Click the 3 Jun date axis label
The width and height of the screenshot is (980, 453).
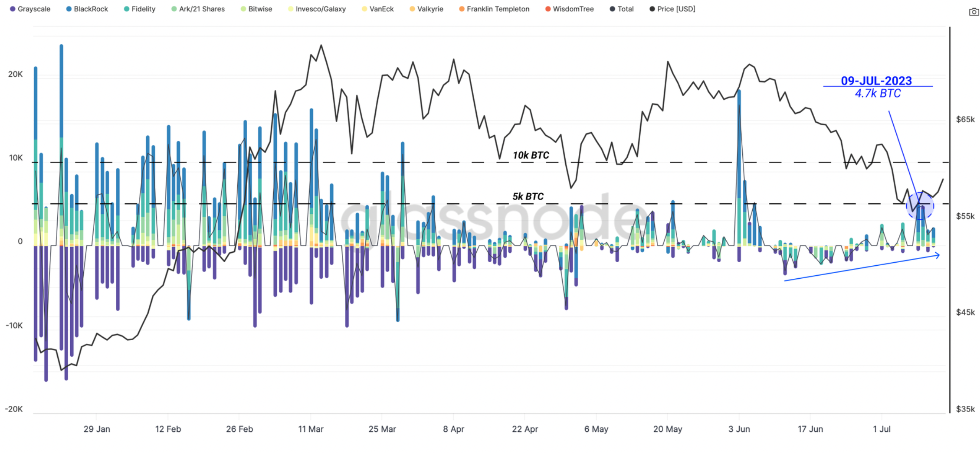click(739, 429)
